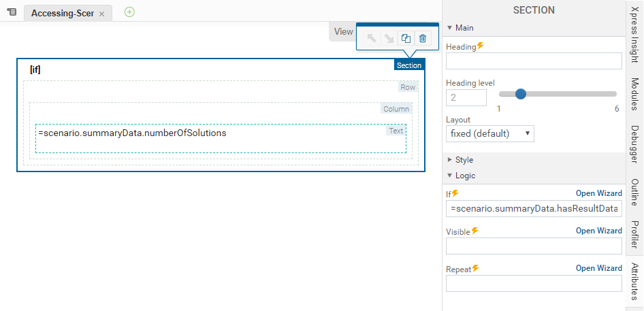Click the file list icon left of tabs
The height and width of the screenshot is (311, 644).
[12, 13]
